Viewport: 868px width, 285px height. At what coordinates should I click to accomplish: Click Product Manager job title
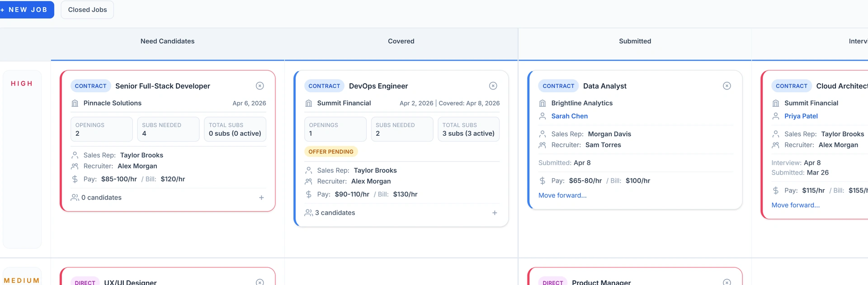click(x=601, y=282)
